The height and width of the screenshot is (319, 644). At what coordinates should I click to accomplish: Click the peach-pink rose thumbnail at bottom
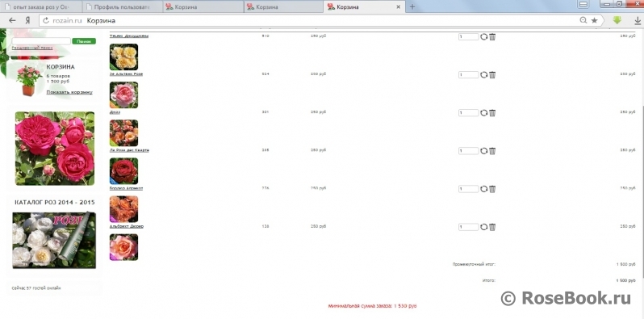(x=124, y=247)
